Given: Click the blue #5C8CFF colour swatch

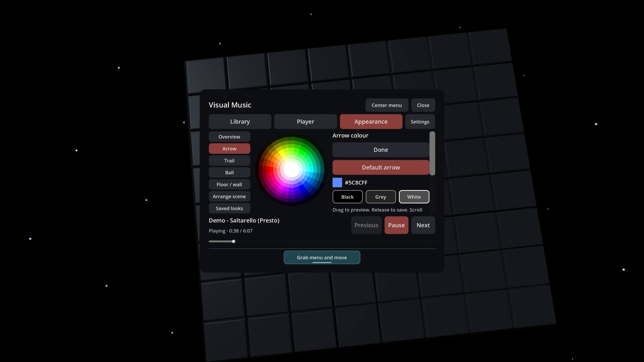Looking at the screenshot, I should click(x=337, y=182).
